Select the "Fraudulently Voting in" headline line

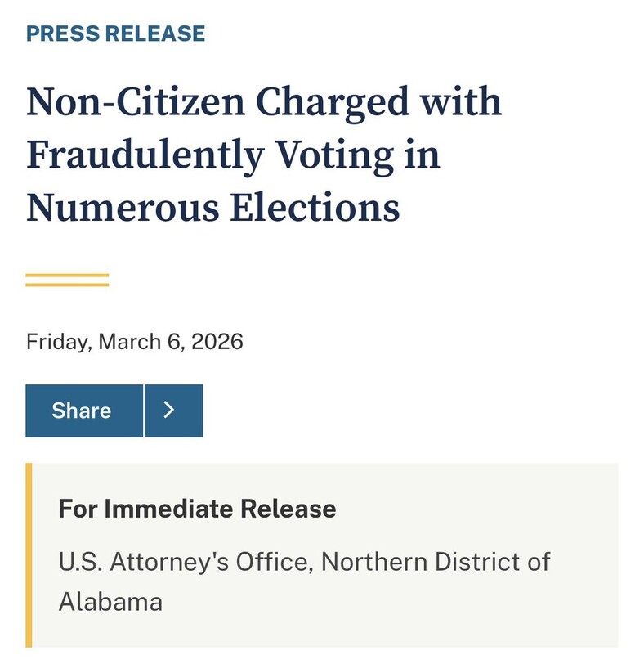(x=233, y=155)
